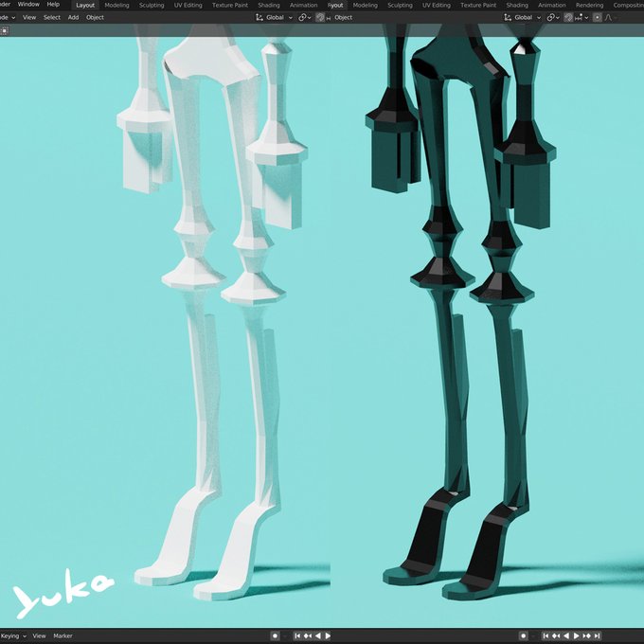Switch to Sculpting tab in white-model window

click(152, 6)
